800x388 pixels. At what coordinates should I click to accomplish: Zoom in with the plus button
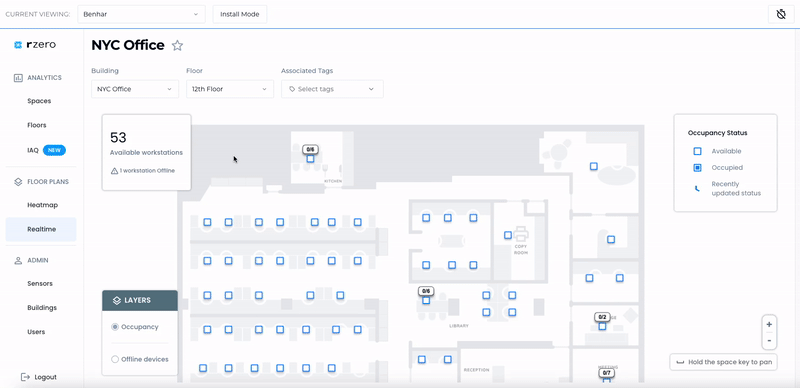coord(769,324)
